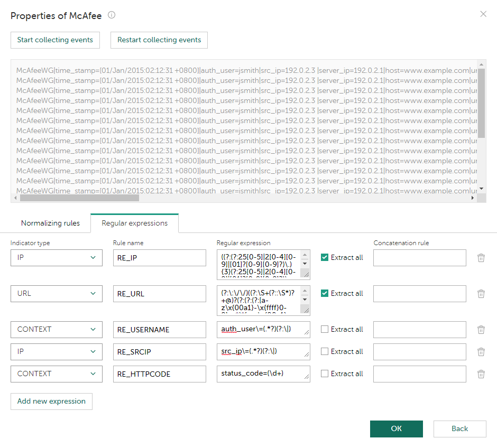Switch to the Normalizing rules tab

point(50,223)
